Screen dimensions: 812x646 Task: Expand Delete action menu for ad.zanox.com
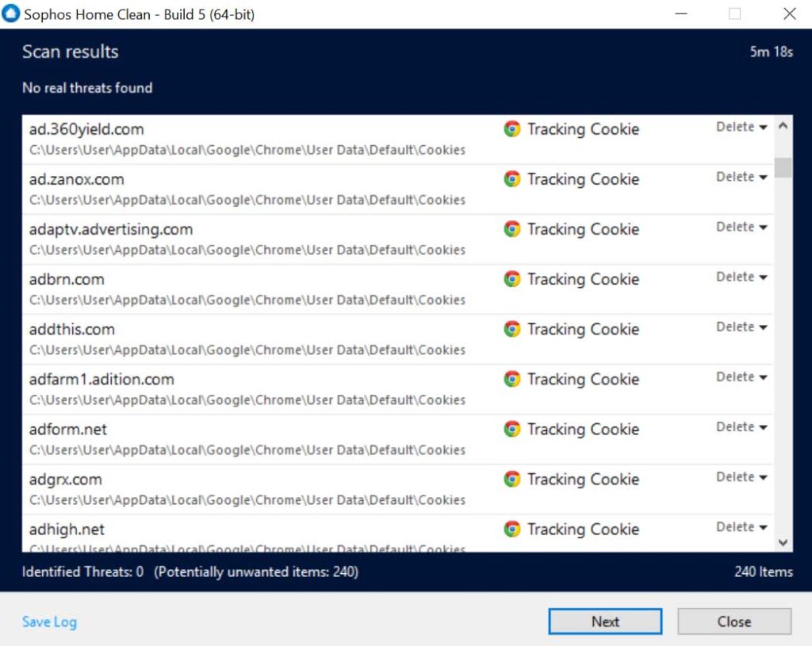741,177
